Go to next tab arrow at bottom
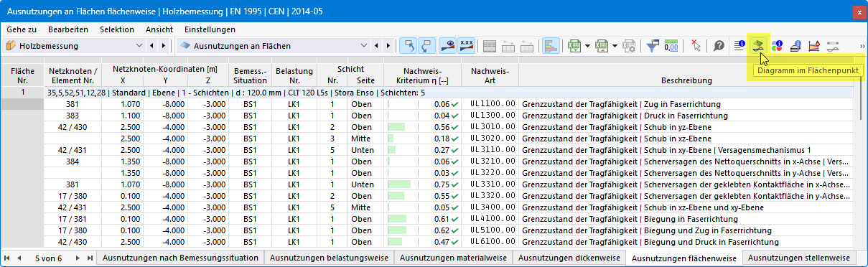Screen dimensions: 868x267 coord(78,258)
